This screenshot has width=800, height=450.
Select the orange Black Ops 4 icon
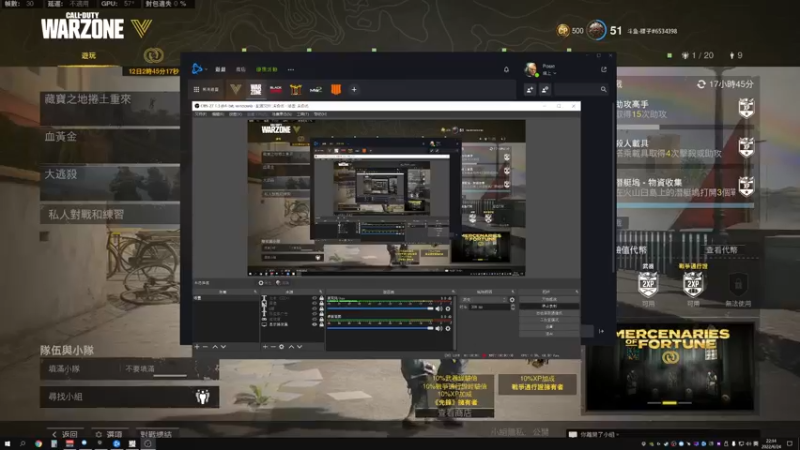point(336,89)
